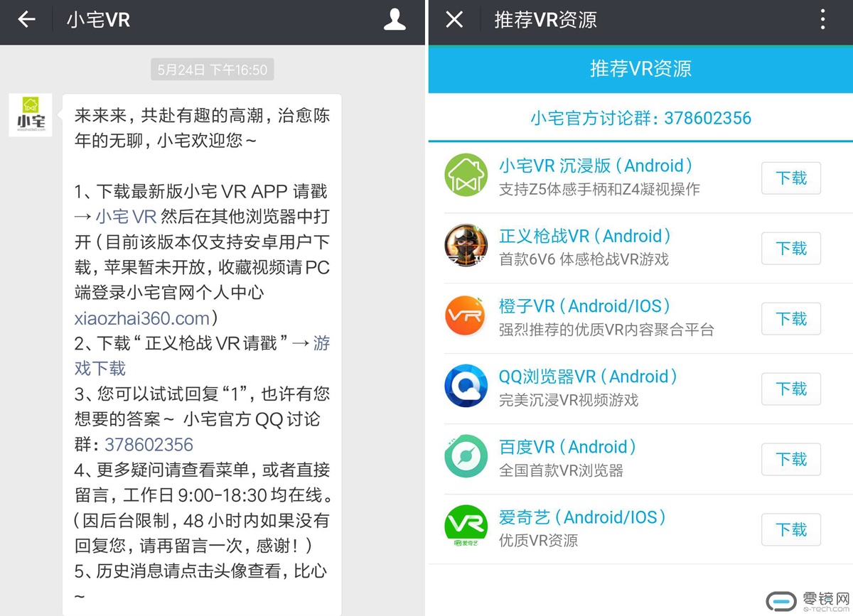Tap the 小宅VR 沉浸版 green house icon
Image resolution: width=853 pixels, height=616 pixels.
466,176
